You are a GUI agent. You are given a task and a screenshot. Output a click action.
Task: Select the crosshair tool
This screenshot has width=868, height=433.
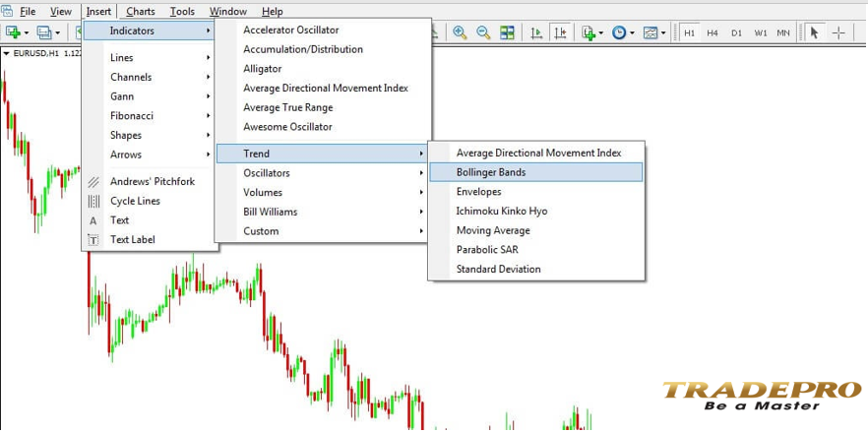[838, 32]
